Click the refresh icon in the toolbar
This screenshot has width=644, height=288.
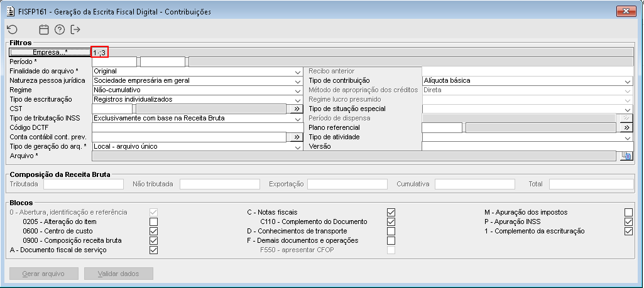13,29
